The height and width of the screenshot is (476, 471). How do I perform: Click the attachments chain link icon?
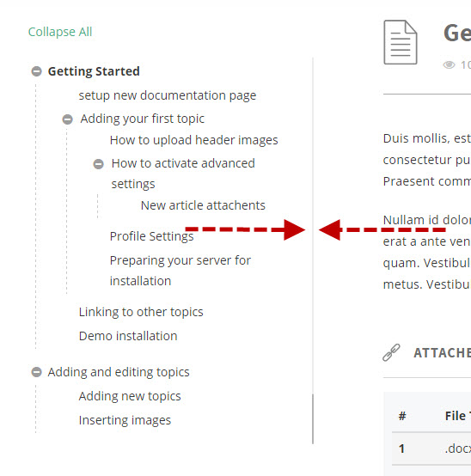pyautogui.click(x=391, y=352)
